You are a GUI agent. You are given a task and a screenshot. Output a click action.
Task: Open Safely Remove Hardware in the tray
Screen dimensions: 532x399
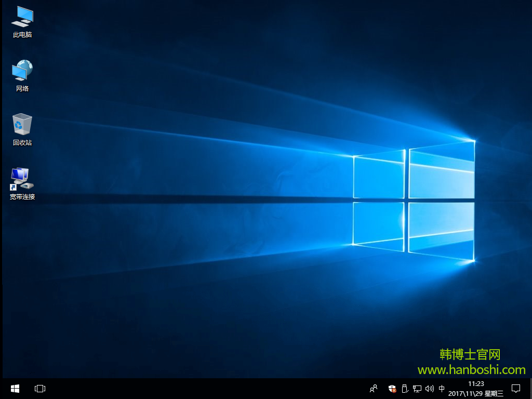pyautogui.click(x=404, y=389)
